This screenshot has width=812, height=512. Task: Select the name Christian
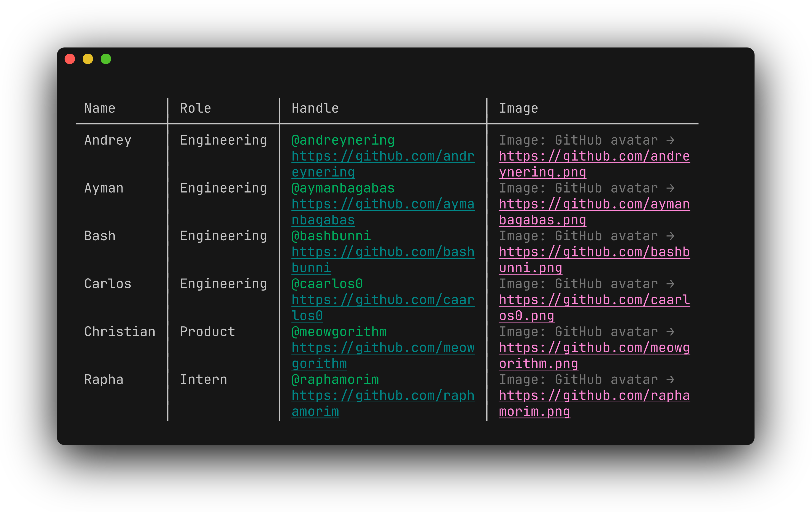(x=120, y=332)
